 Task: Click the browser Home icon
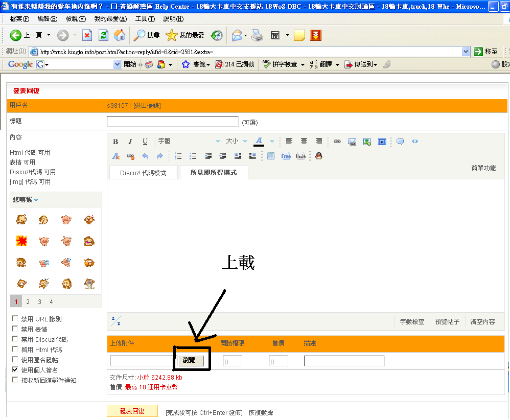(120, 35)
